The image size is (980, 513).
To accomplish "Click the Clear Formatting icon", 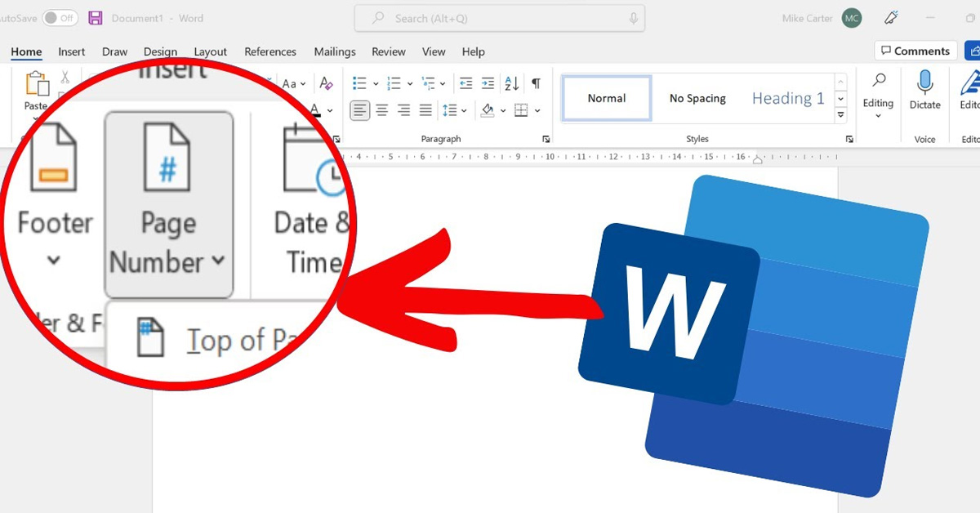I will (326, 83).
